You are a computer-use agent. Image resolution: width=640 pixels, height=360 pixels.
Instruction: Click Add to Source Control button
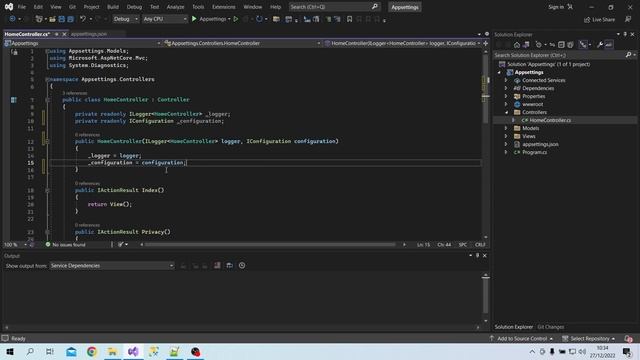pos(522,338)
